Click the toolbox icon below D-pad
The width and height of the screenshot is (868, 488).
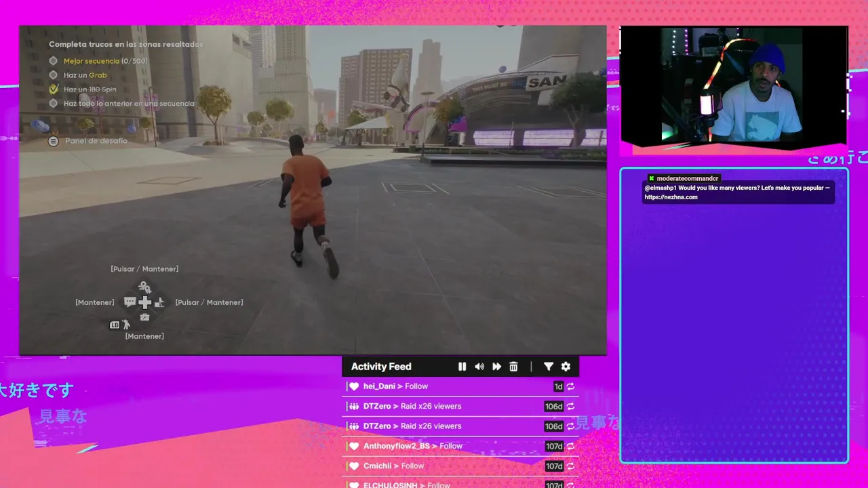click(144, 317)
